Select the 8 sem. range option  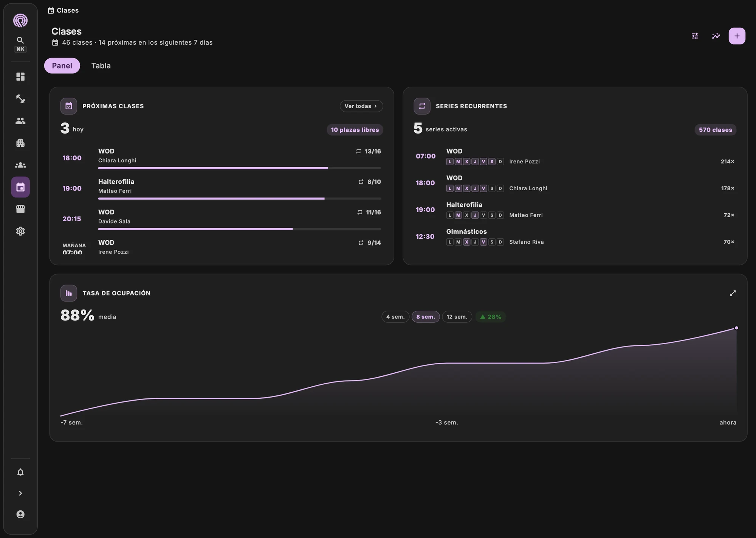[426, 317]
